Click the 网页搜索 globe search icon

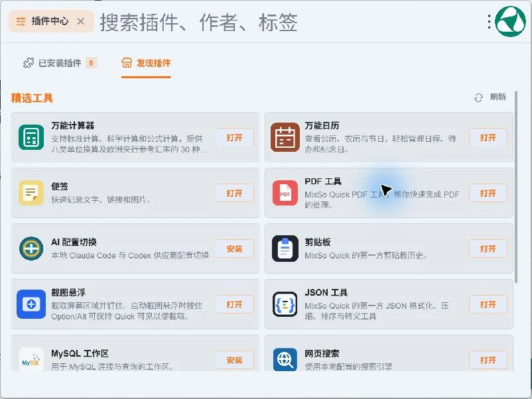285,359
